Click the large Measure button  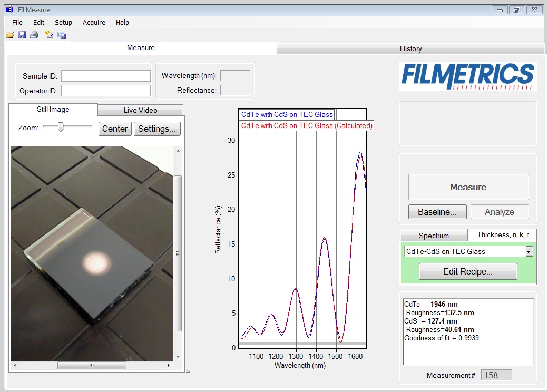pyautogui.click(x=468, y=187)
